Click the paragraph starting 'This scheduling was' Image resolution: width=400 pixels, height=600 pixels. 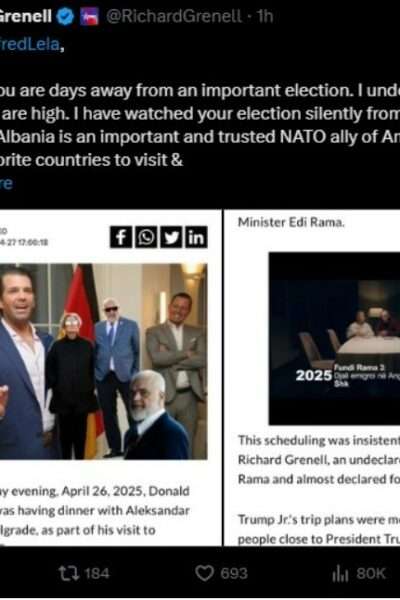319,460
